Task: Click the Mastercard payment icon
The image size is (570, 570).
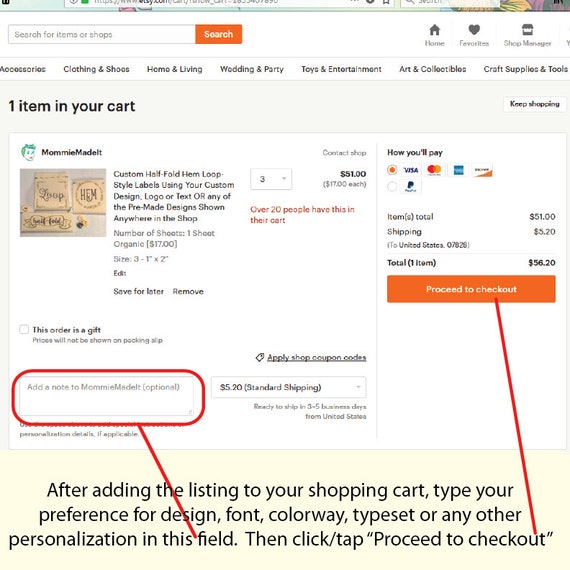Action: [434, 170]
